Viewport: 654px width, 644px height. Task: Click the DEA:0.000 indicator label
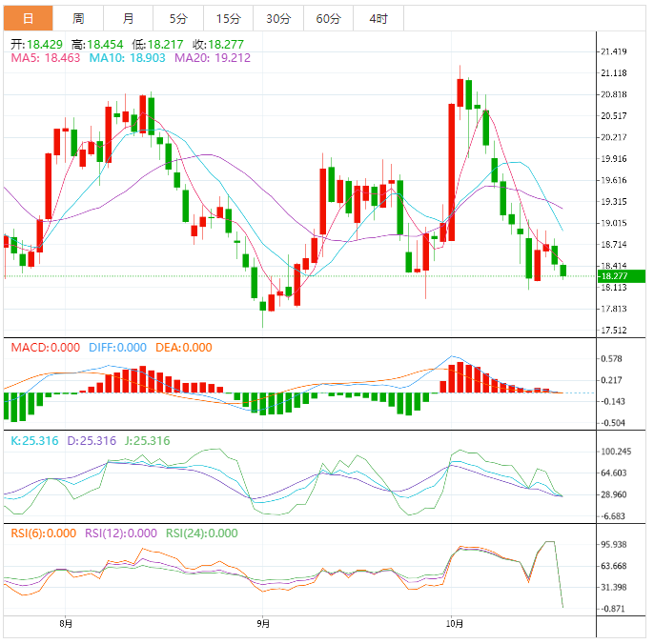[183, 347]
